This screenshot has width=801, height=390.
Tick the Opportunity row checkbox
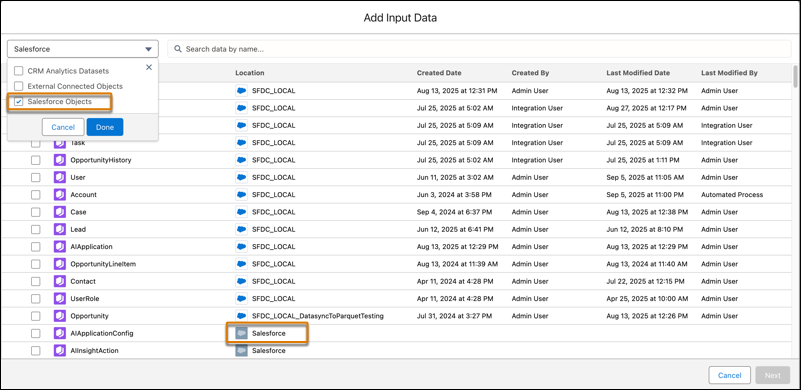tap(35, 316)
